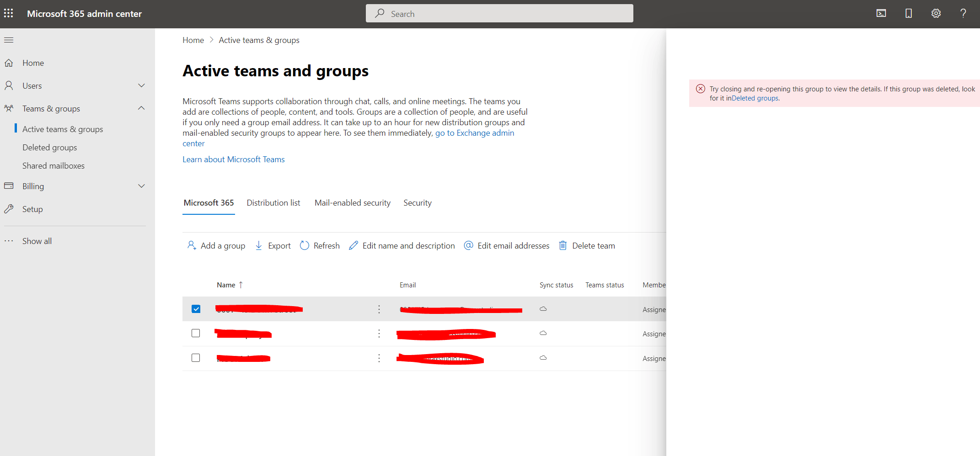
Task: Click the Teams & groups people icon
Action: [x=9, y=109]
